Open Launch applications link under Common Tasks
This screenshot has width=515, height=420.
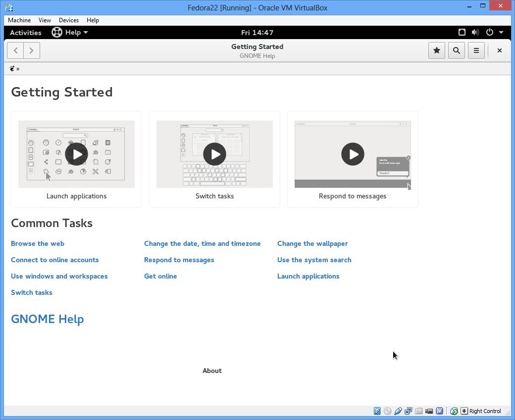click(308, 276)
